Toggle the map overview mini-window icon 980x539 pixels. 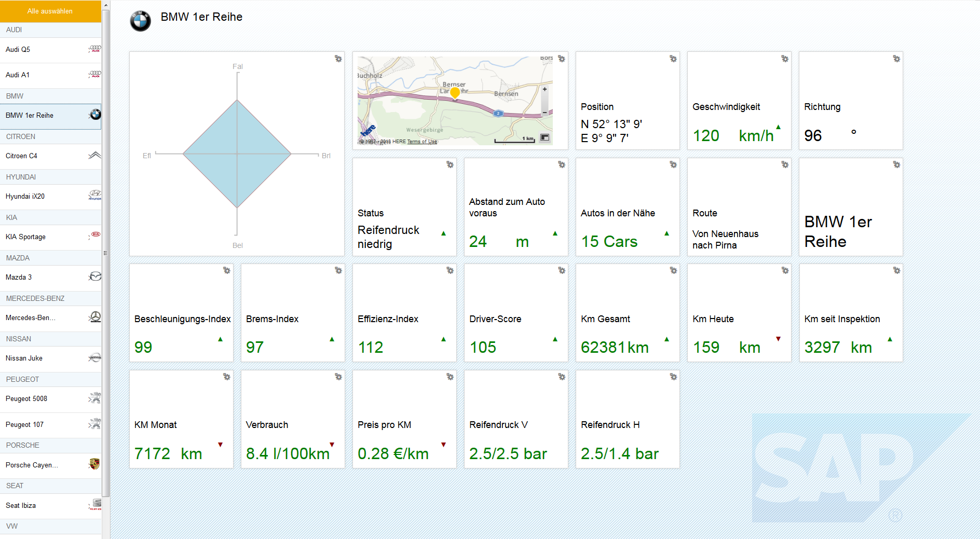point(545,137)
